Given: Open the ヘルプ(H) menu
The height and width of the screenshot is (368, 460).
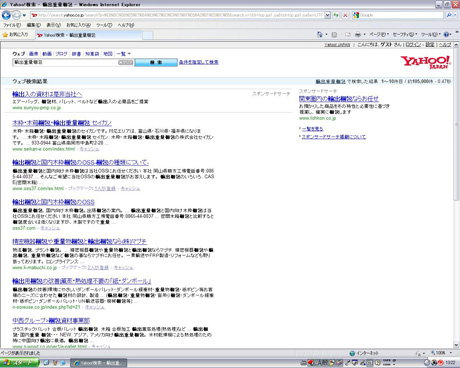Looking at the screenshot, I should [x=126, y=25].
